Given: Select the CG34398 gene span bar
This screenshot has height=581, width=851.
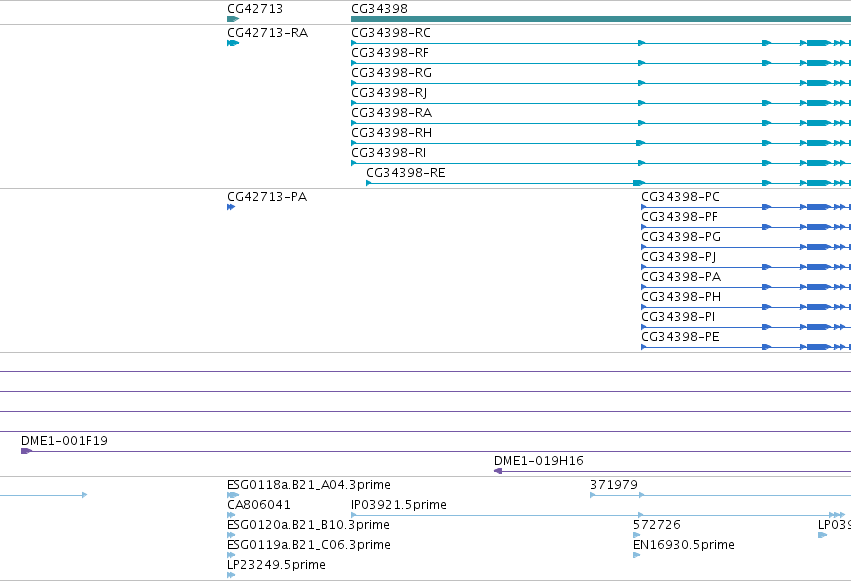Looking at the screenshot, I should [x=601, y=19].
